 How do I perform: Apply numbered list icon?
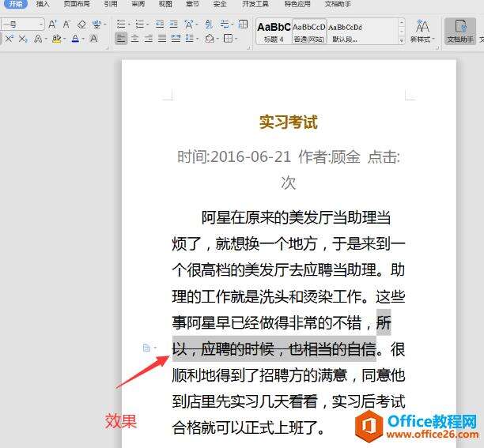(139, 24)
